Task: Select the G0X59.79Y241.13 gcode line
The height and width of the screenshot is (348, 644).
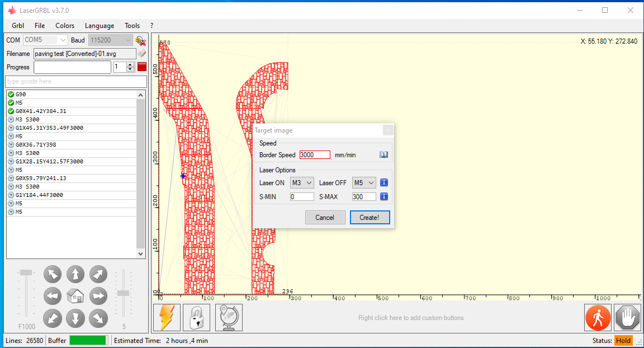Action: (72, 178)
